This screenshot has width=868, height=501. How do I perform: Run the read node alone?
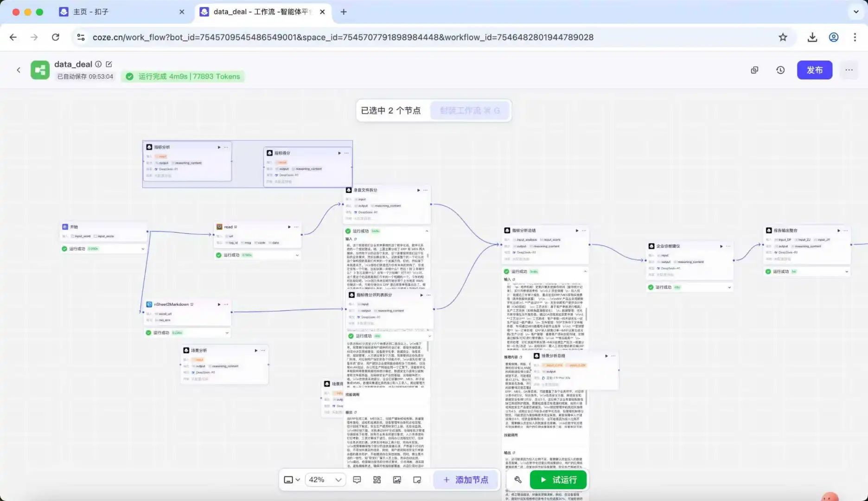click(x=289, y=227)
